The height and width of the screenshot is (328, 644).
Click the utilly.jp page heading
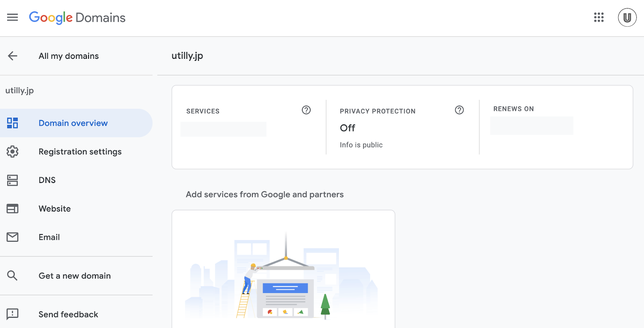pos(187,56)
